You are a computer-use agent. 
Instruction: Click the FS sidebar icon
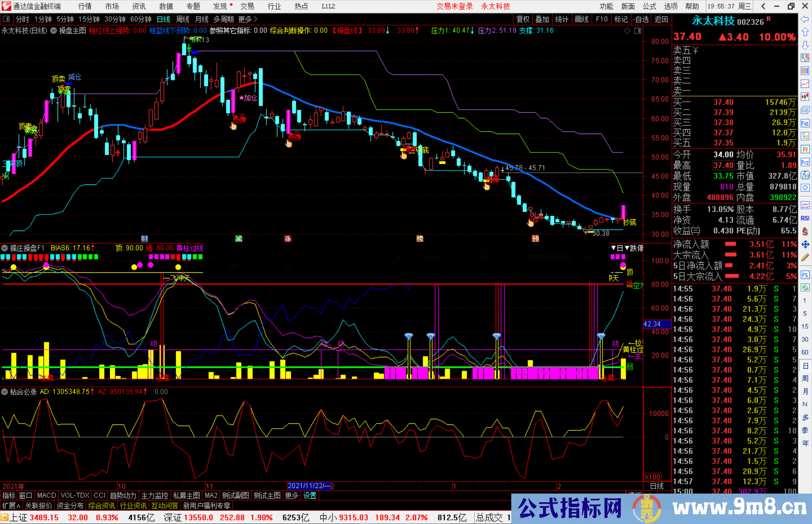(x=805, y=275)
